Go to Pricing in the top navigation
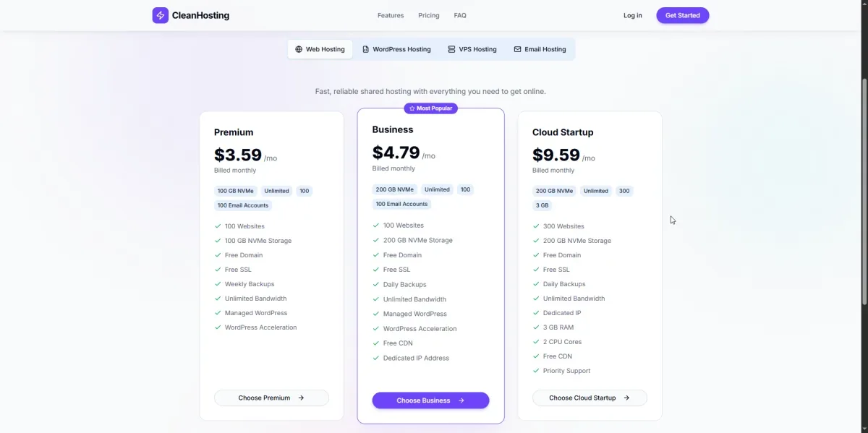Image resolution: width=868 pixels, height=433 pixels. (429, 15)
